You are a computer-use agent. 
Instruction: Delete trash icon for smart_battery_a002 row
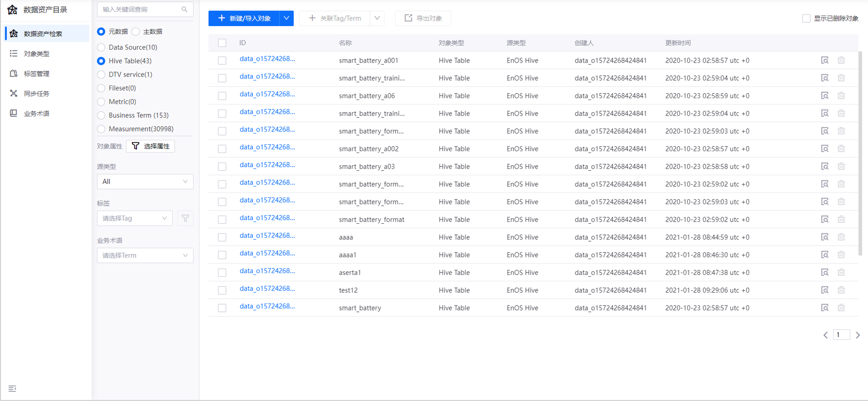pyautogui.click(x=841, y=148)
